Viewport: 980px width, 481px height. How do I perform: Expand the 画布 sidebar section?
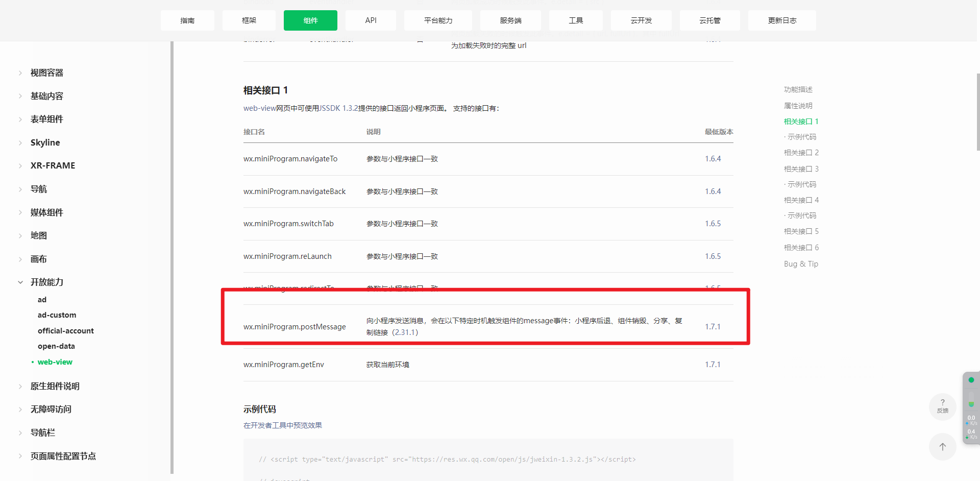pyautogui.click(x=38, y=259)
